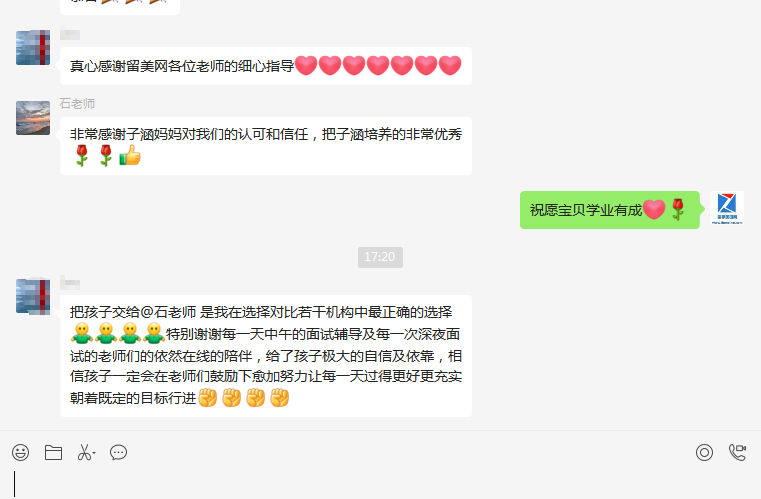Screen dimensions: 761x499
Task: Start a voice or video call
Action: [737, 452]
